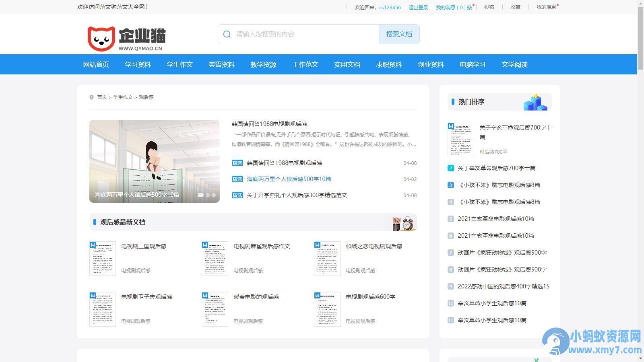Open document icon for 暖春电影的观后感
This screenshot has height=362, width=644.
click(x=215, y=309)
